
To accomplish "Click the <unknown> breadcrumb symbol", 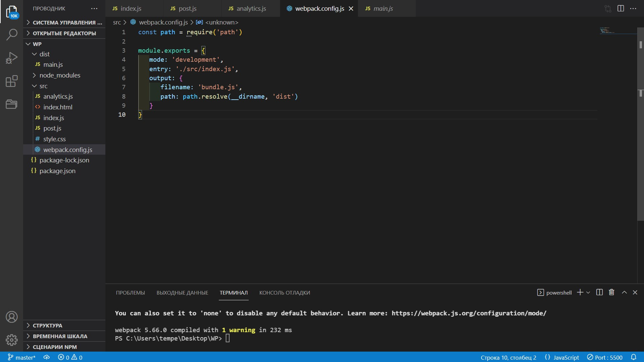I will pos(217,22).
